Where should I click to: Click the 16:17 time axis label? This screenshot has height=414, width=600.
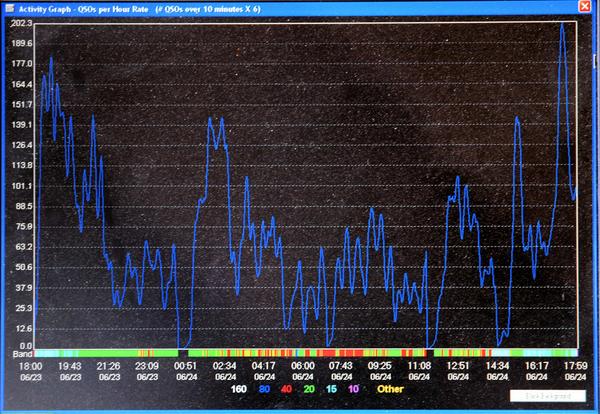pos(536,366)
